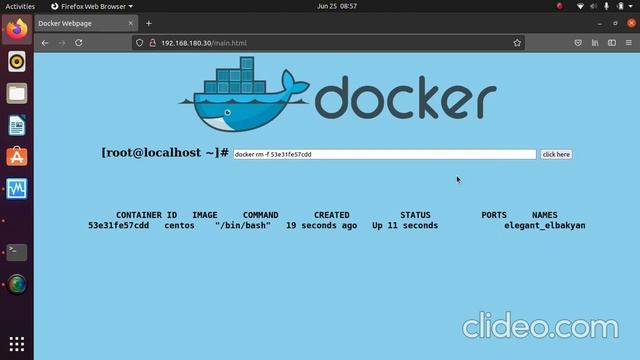This screenshot has width=640, height=360.
Task: Click the elegant_elbakyan container name
Action: [544, 225]
